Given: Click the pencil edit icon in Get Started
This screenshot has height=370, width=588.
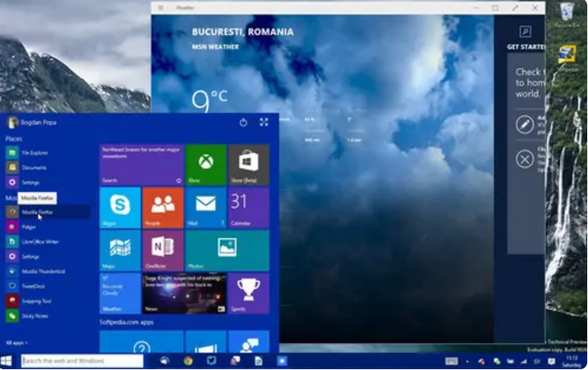Looking at the screenshot, I should [x=525, y=124].
